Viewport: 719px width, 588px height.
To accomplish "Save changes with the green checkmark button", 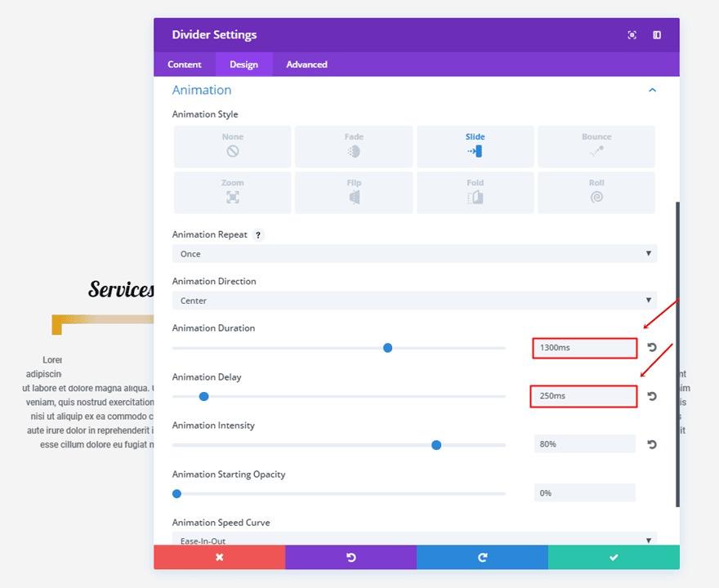I will [614, 557].
